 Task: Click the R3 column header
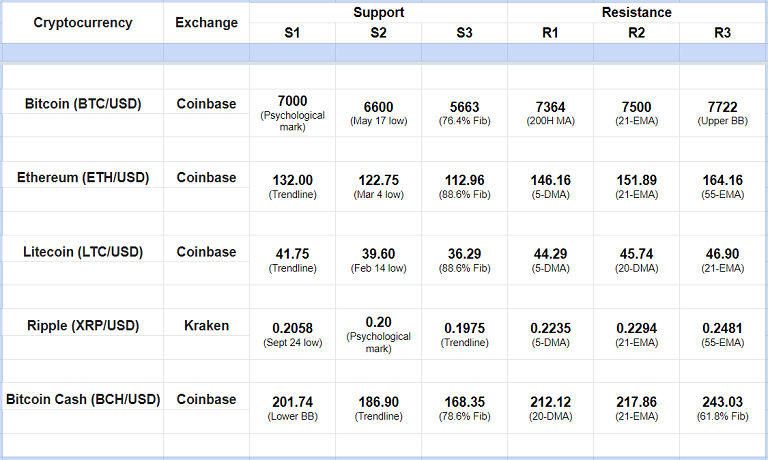point(722,33)
